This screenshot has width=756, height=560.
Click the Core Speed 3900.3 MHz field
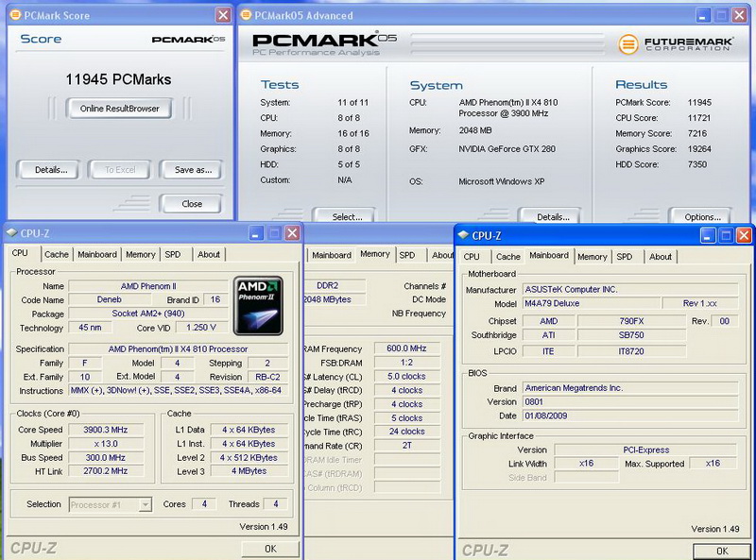pos(106,430)
